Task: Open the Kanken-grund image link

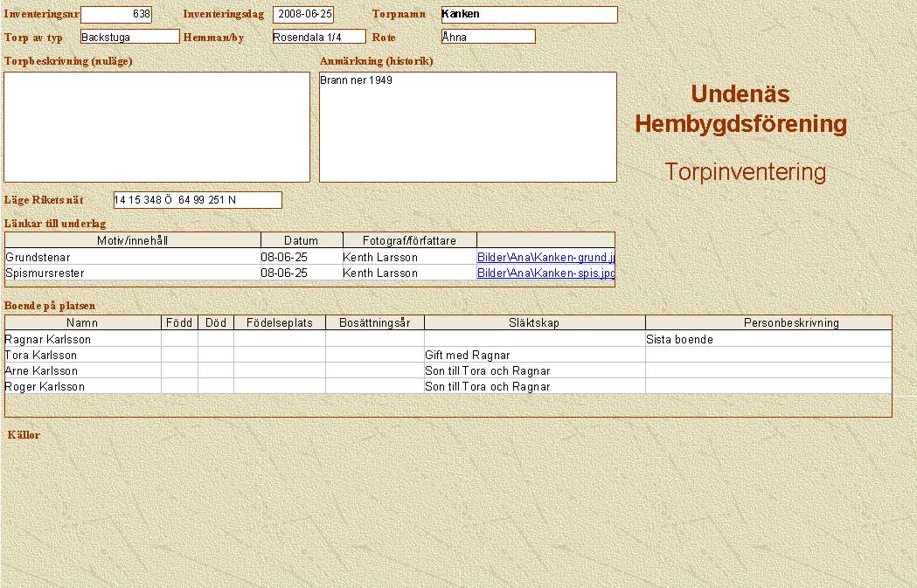Action: coord(545,258)
